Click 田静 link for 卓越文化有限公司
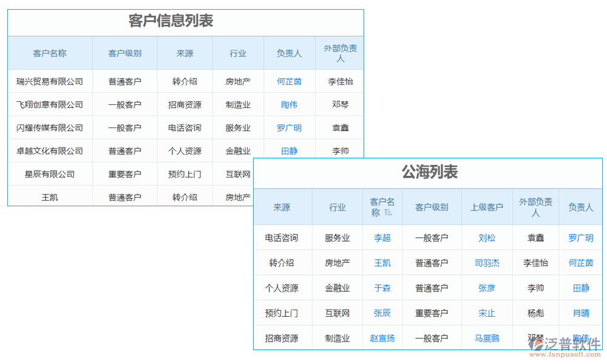The image size is (607, 364). (289, 150)
